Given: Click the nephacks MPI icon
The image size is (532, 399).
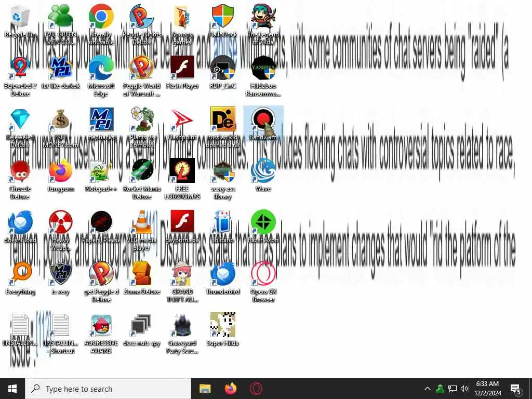Looking at the screenshot, I should tap(101, 119).
